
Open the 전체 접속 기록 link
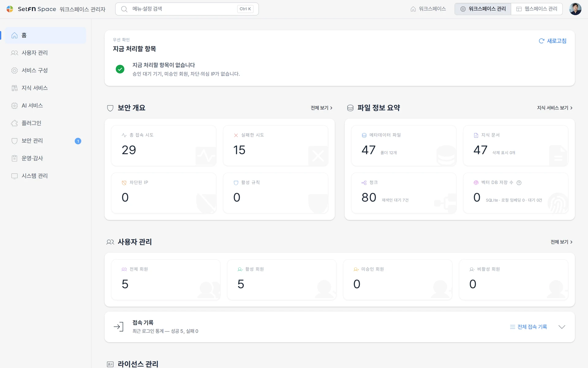click(529, 327)
